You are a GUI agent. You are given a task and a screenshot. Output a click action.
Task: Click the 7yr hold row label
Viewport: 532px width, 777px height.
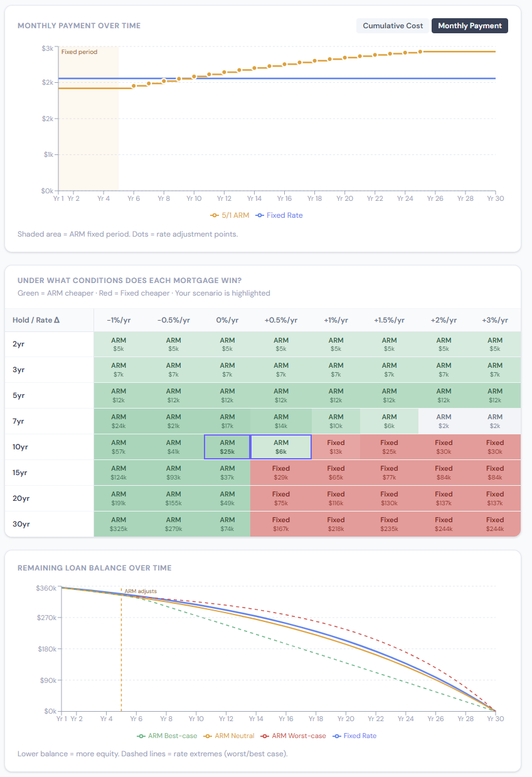[x=19, y=421]
